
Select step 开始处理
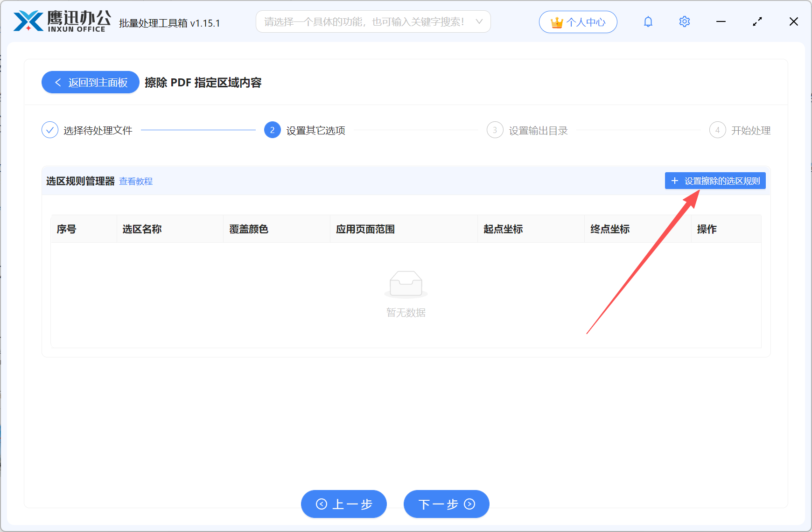pyautogui.click(x=751, y=130)
